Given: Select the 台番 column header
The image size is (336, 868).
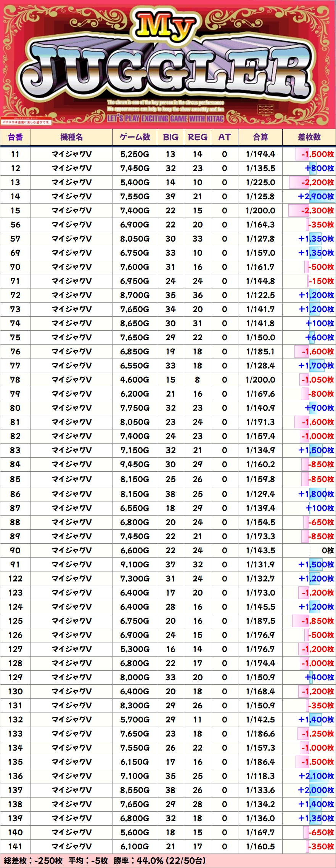Looking at the screenshot, I should (15, 137).
